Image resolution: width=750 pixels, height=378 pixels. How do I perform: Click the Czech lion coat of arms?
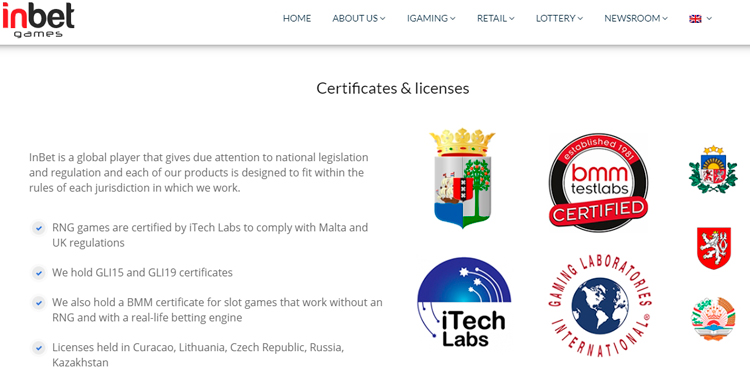click(714, 248)
